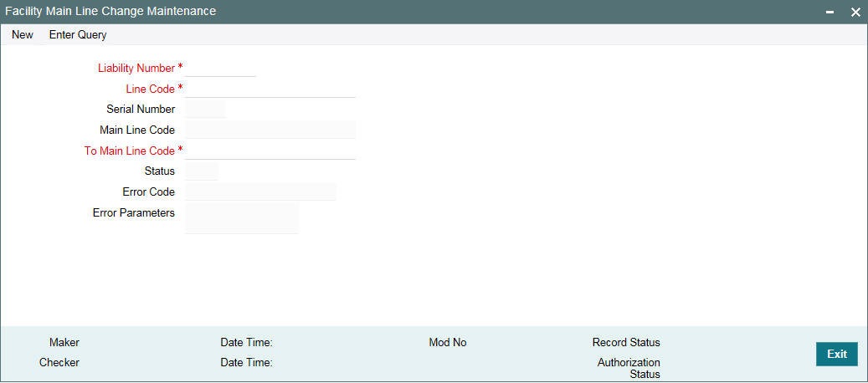
Task: Click the Date Time label beside Maker
Action: pyautogui.click(x=246, y=343)
